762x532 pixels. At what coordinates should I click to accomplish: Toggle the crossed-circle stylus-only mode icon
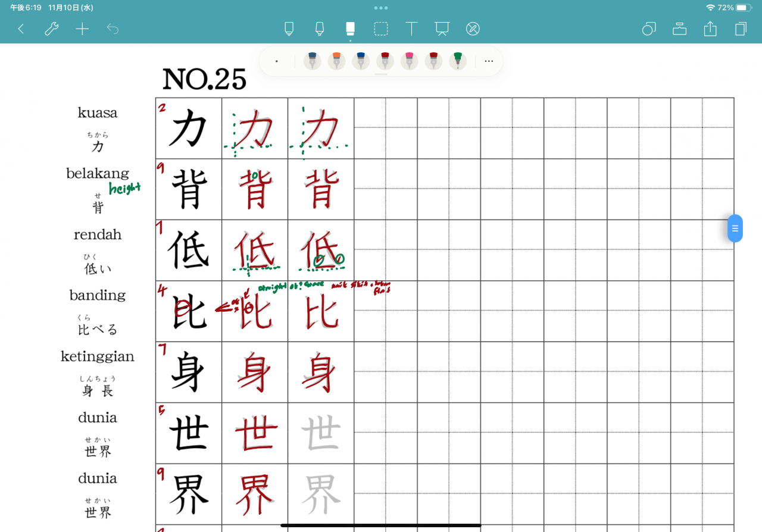(473, 29)
